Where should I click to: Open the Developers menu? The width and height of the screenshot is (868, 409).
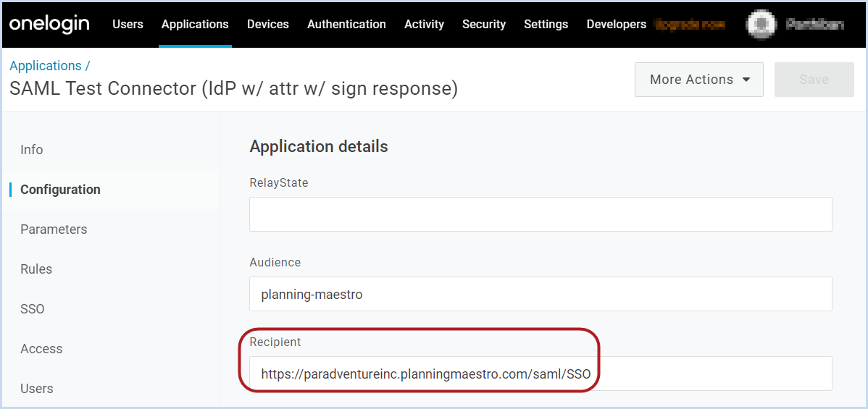pos(616,25)
